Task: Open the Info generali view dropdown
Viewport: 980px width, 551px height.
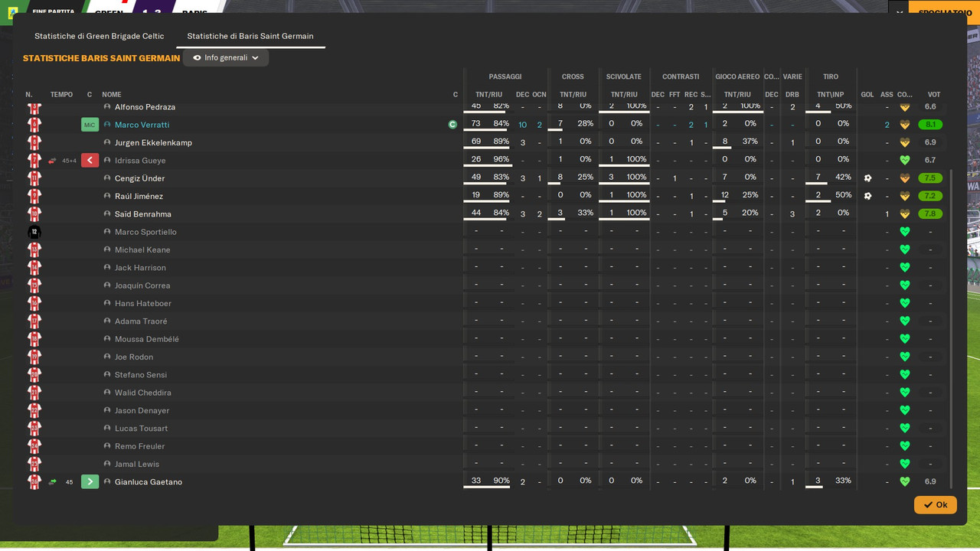Action: tap(226, 57)
